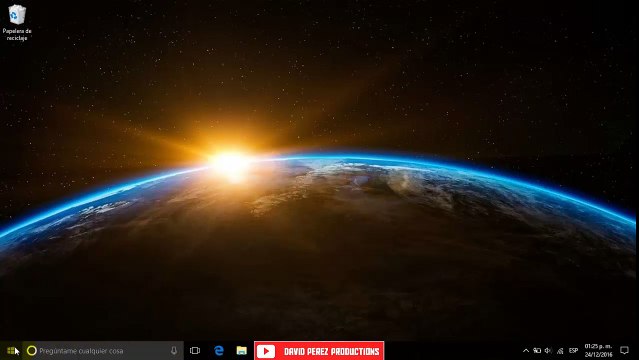Open the network connection tray icon

pos(560,351)
